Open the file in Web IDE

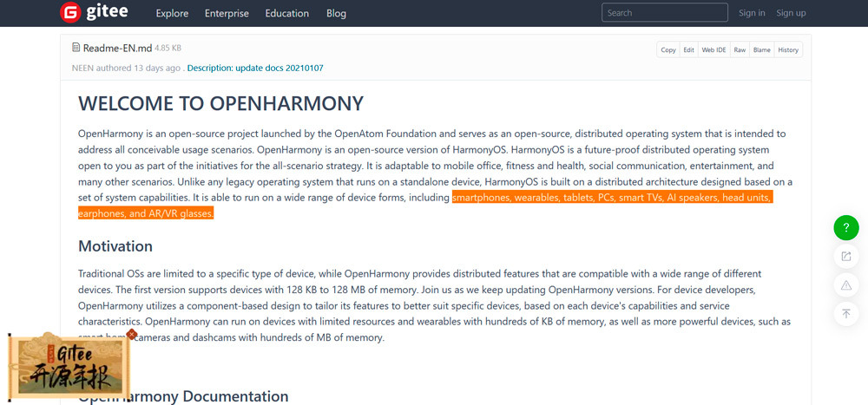(x=713, y=49)
